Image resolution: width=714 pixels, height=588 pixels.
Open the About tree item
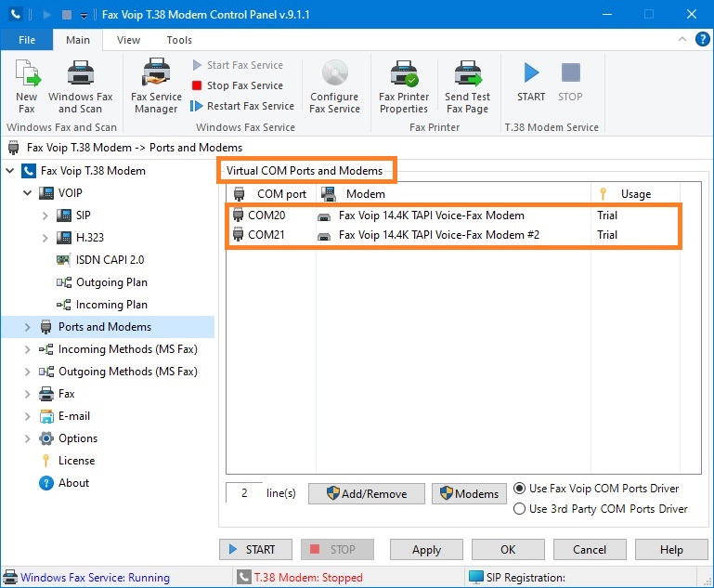coord(64,483)
